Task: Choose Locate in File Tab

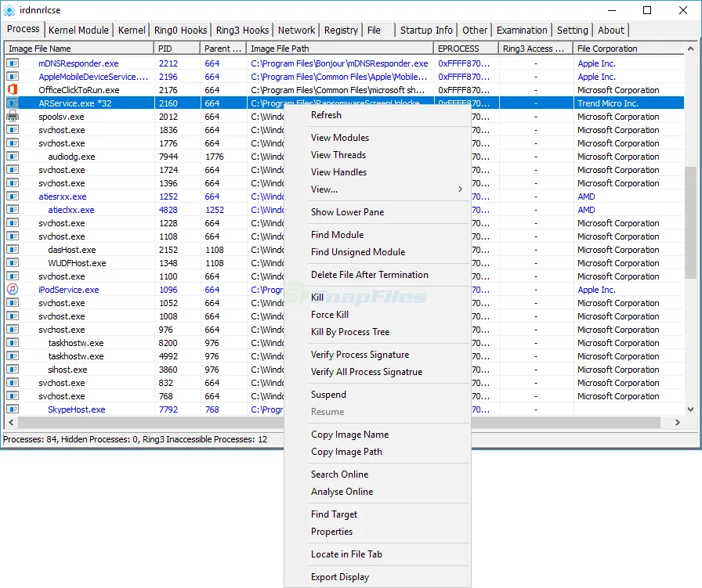Action: tap(378, 554)
